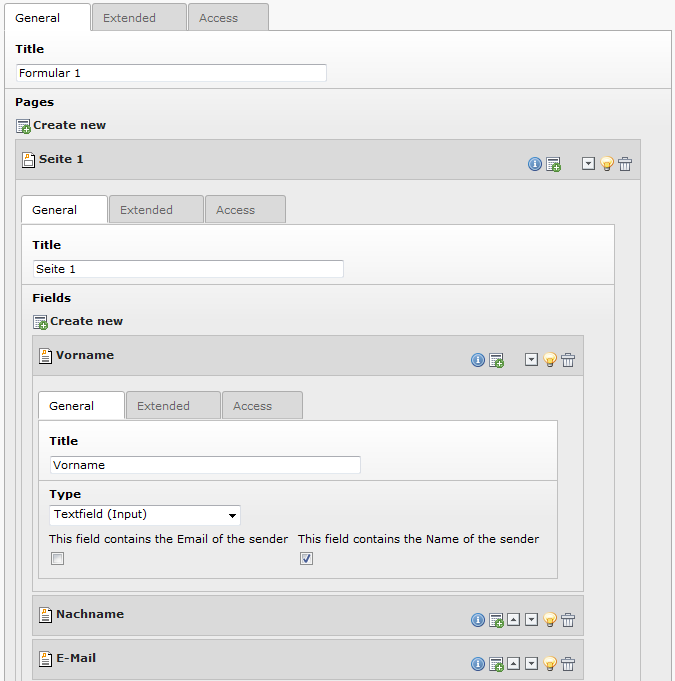Expand the Nachname field record
The width and height of the screenshot is (675, 681).
(90, 614)
